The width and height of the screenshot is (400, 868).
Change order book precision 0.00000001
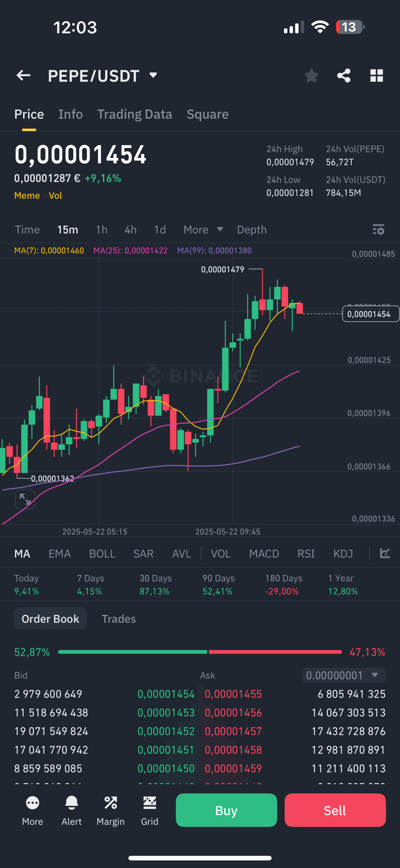coord(344,675)
